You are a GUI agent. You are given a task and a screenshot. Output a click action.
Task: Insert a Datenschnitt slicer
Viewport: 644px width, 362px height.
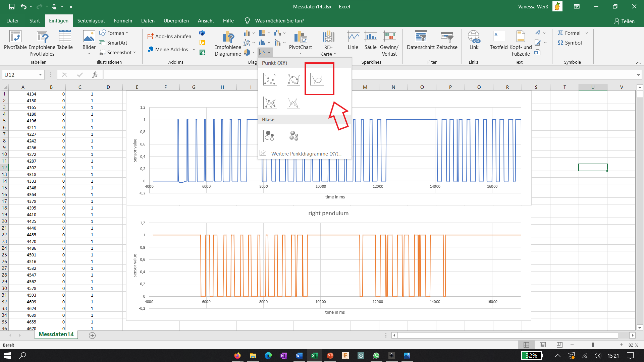tap(421, 40)
